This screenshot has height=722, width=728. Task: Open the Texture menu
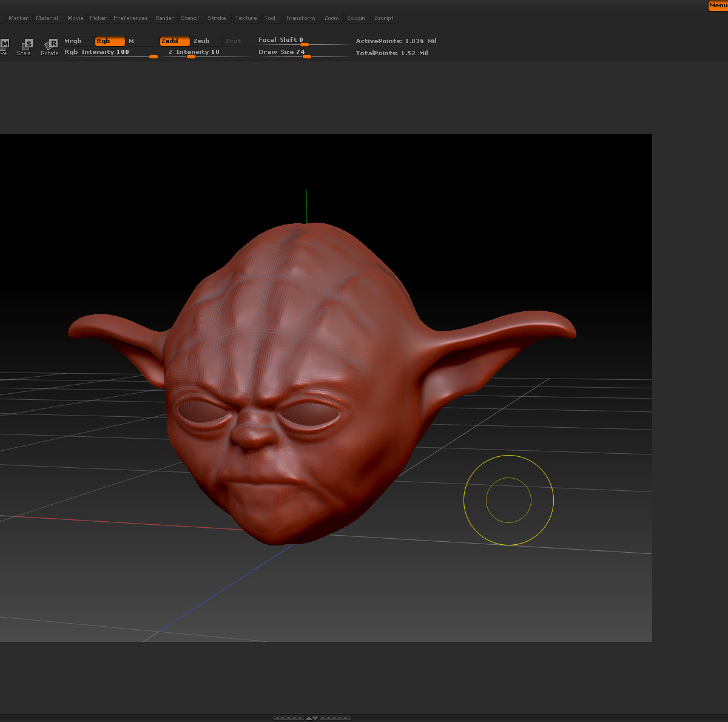[246, 18]
